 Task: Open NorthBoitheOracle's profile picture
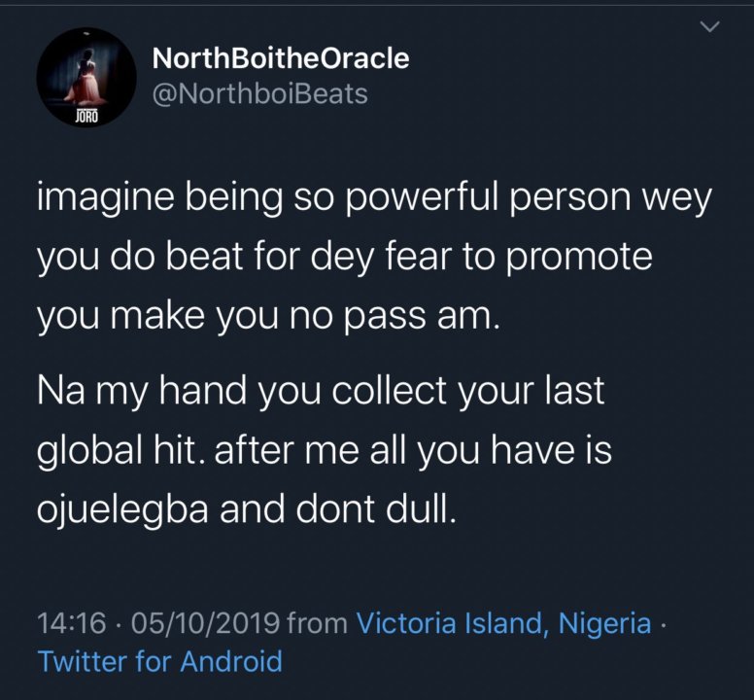[86, 77]
